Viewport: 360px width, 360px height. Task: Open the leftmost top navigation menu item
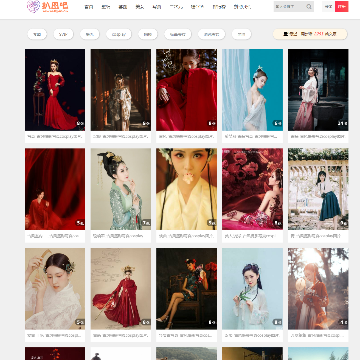point(88,7)
